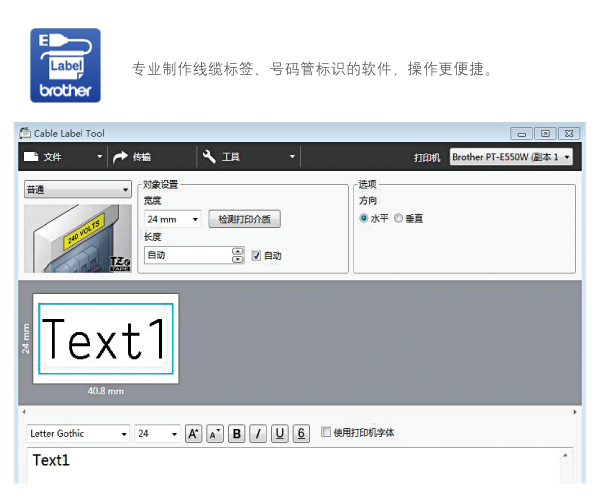Click the increase font size icon
The width and height of the screenshot is (600, 502).
pyautogui.click(x=194, y=433)
